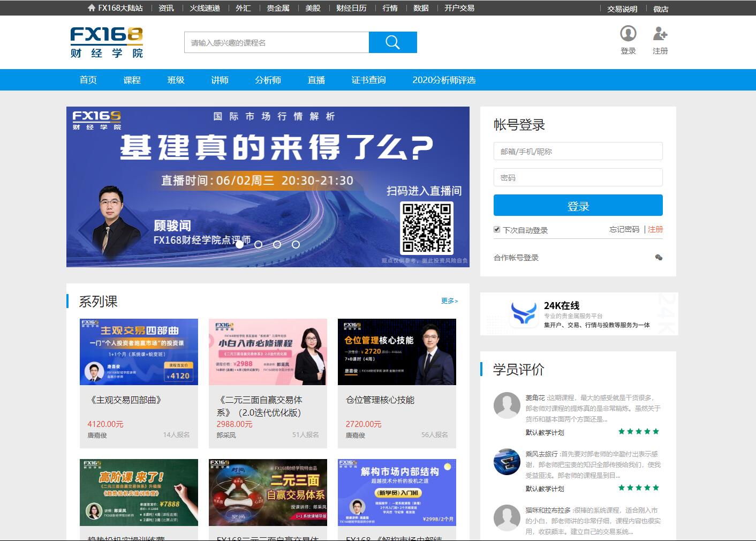Select the fourth banner carousel dot
The width and height of the screenshot is (756, 541).
296,244
